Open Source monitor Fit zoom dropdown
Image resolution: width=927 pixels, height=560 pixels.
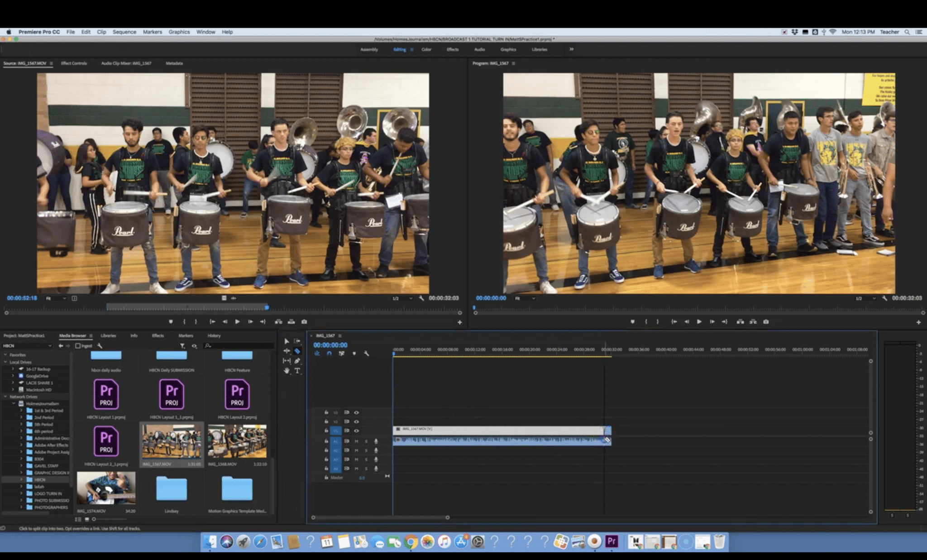(56, 298)
